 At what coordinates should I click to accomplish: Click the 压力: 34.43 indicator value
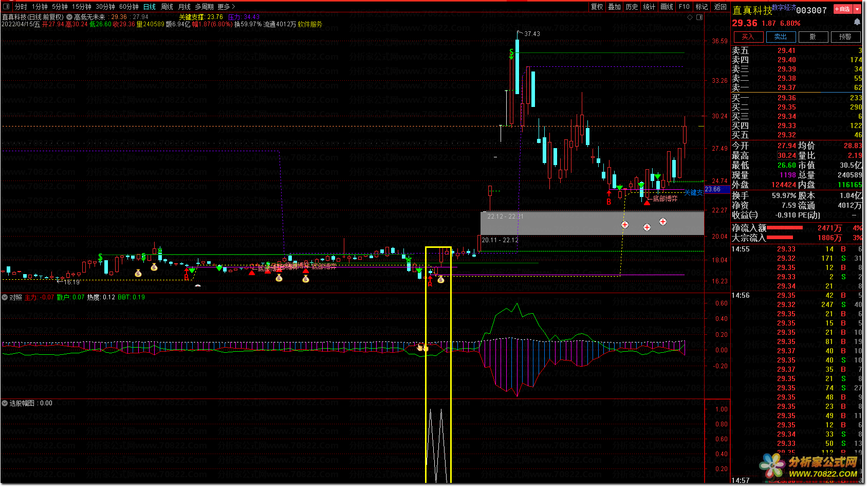(244, 17)
